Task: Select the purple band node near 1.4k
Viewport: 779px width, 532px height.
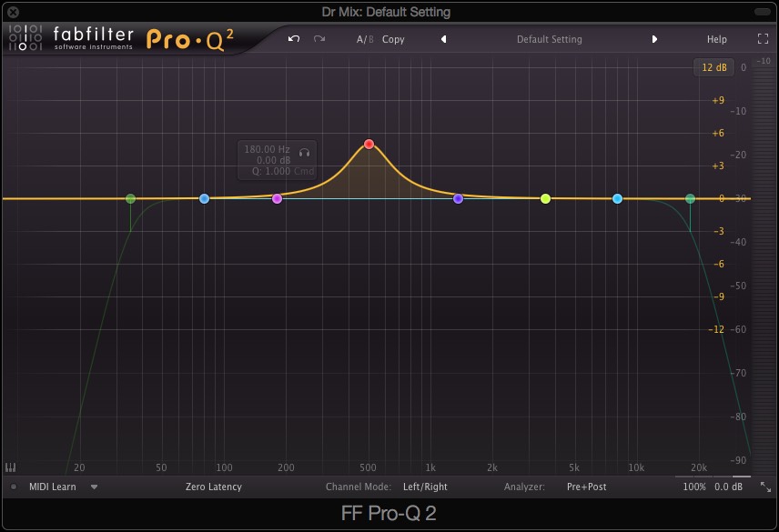Action: pos(458,198)
